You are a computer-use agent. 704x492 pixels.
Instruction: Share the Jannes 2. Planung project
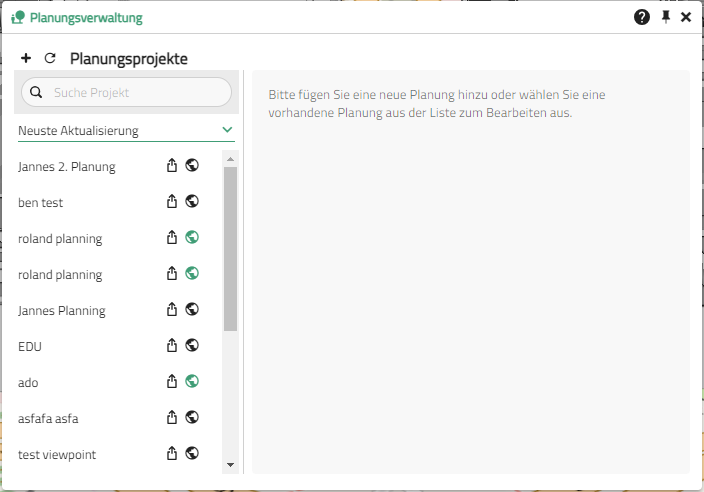pyautogui.click(x=172, y=166)
